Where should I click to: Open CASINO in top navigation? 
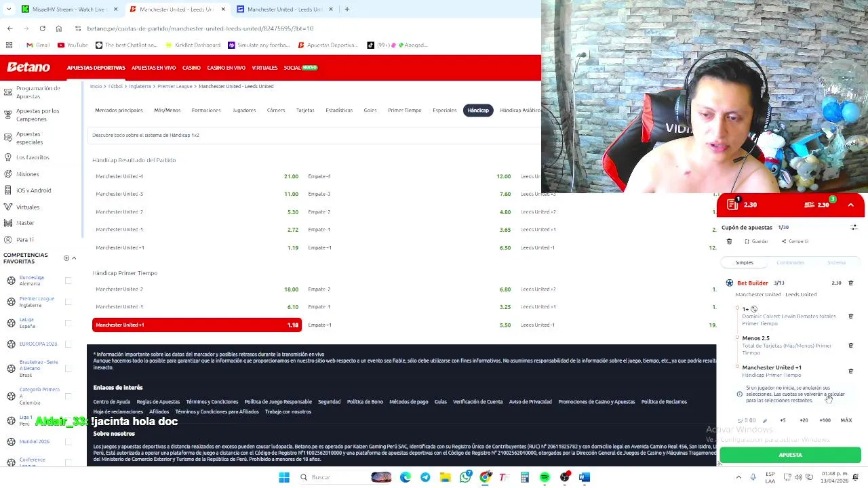[x=191, y=68]
